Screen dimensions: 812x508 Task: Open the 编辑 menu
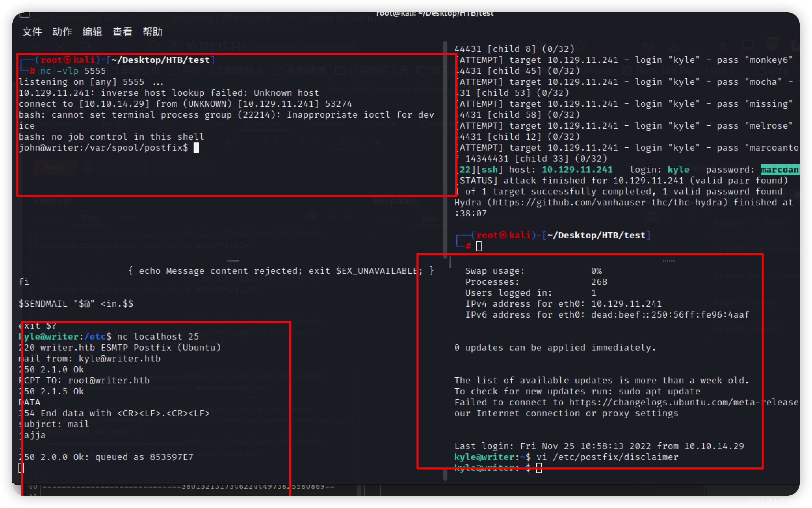(x=92, y=32)
